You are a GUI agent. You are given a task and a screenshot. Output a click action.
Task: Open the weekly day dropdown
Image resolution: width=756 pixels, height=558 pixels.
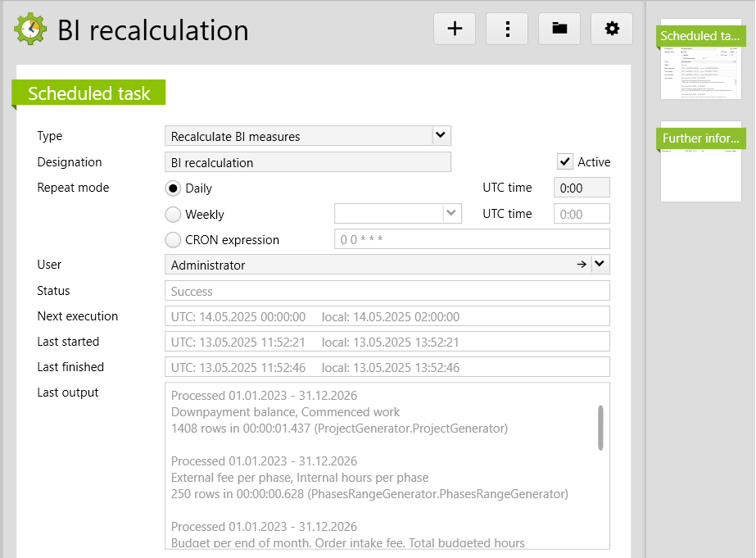click(451, 214)
